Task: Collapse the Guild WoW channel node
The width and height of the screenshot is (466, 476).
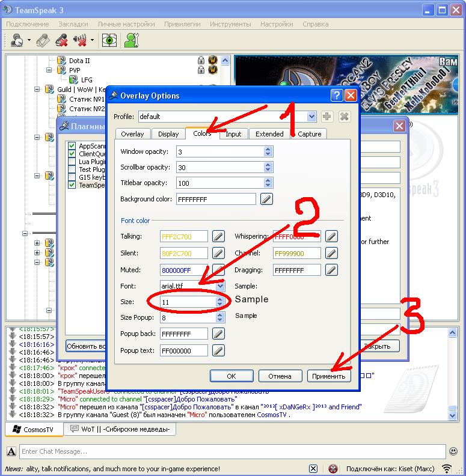Action: click(x=37, y=89)
